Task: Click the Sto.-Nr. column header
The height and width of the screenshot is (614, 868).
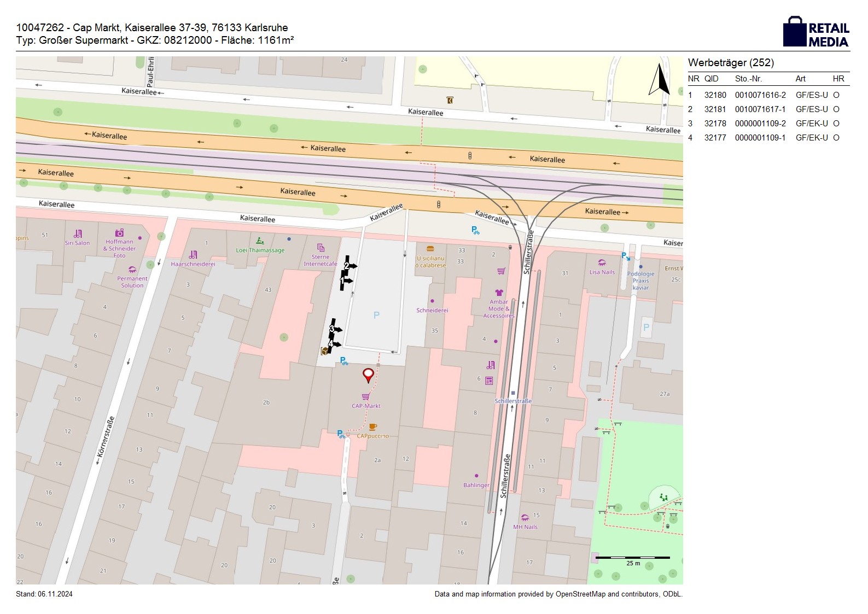Action: click(x=748, y=79)
